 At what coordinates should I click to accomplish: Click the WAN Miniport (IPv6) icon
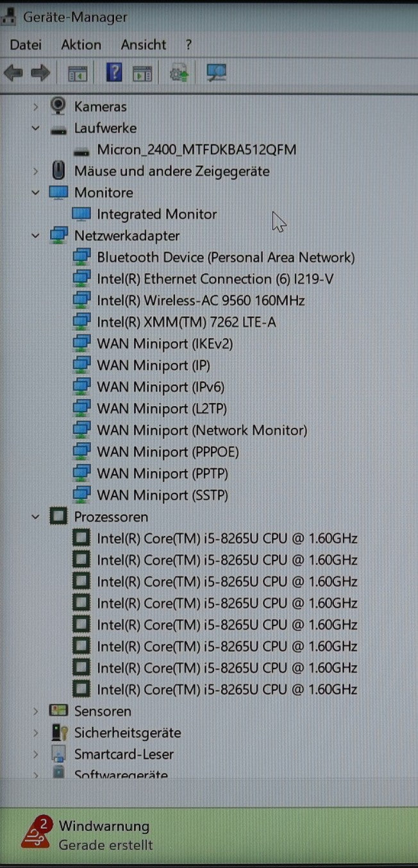tap(81, 387)
